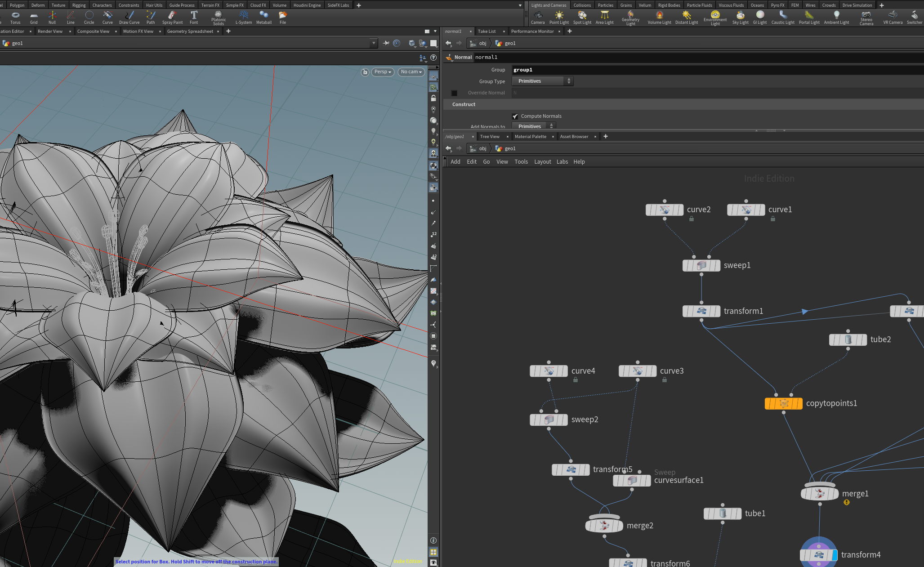924x567 pixels.
Task: Collapse the Construct parameter folder
Action: coord(464,104)
